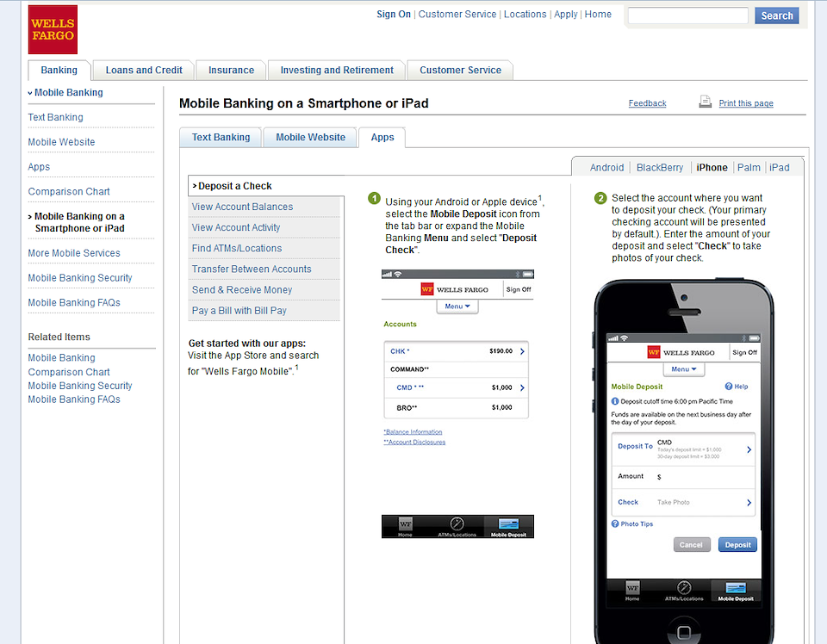The width and height of the screenshot is (827, 644).
Task: Open sidebar Comparison Chart link under Apps
Action: [x=69, y=192]
